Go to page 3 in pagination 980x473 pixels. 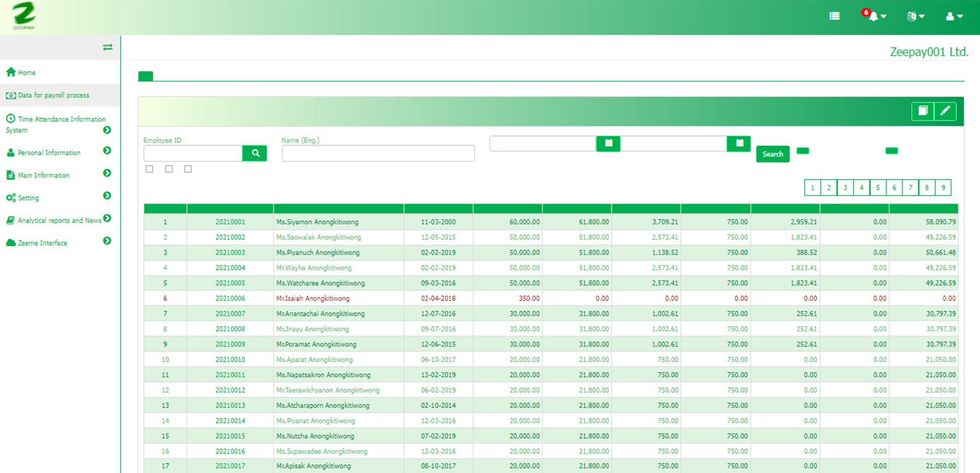point(845,188)
